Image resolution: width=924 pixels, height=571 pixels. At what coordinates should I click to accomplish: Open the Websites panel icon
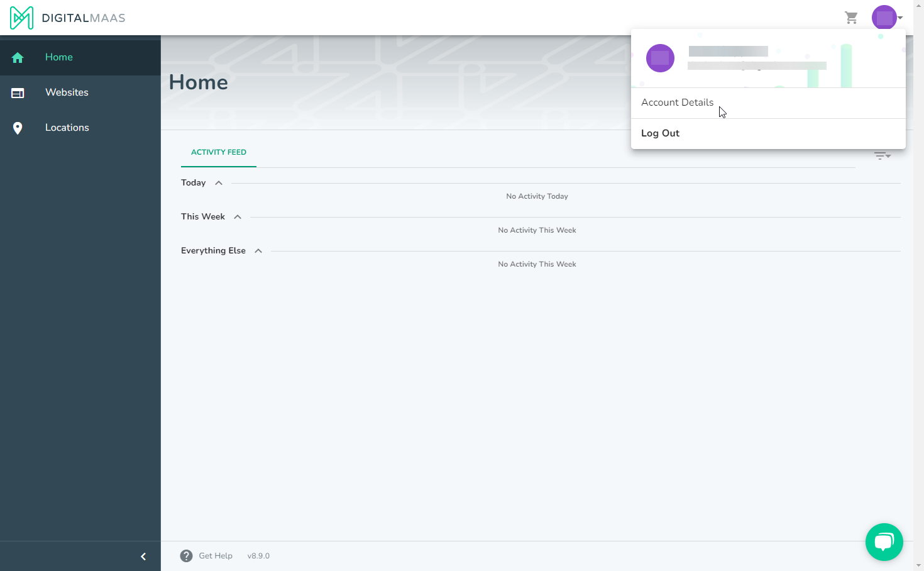pyautogui.click(x=17, y=92)
